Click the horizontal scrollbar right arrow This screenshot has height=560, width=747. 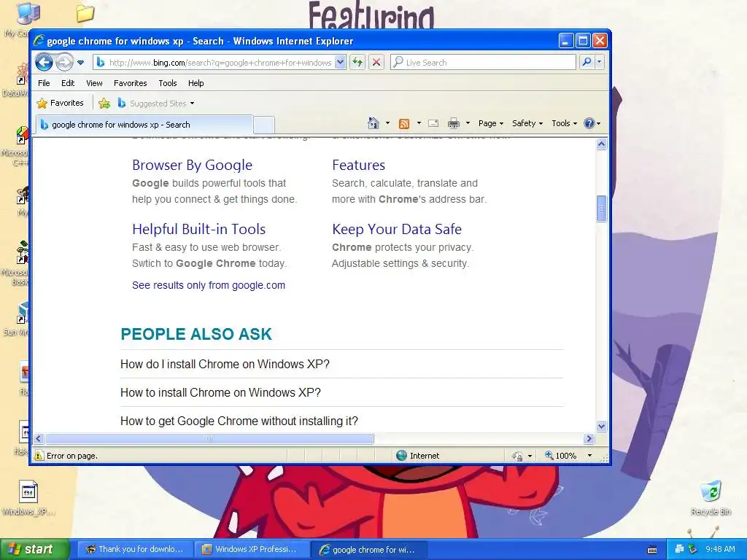point(589,438)
